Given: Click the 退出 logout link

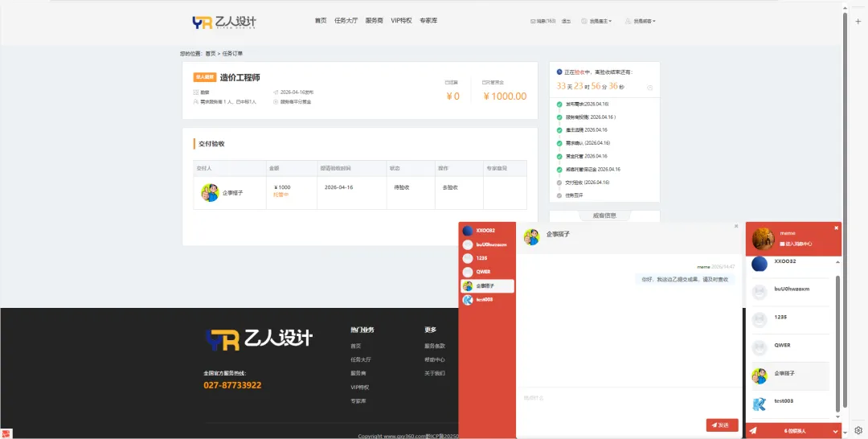Looking at the screenshot, I should 567,21.
